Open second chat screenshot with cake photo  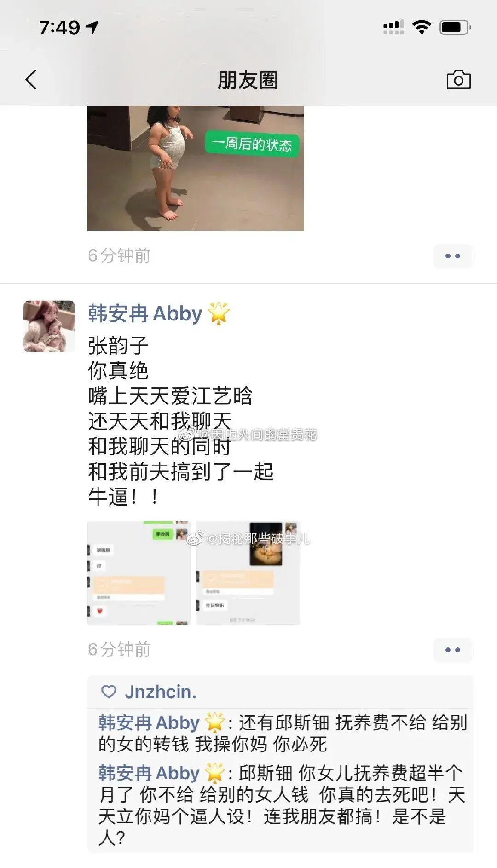tap(248, 573)
